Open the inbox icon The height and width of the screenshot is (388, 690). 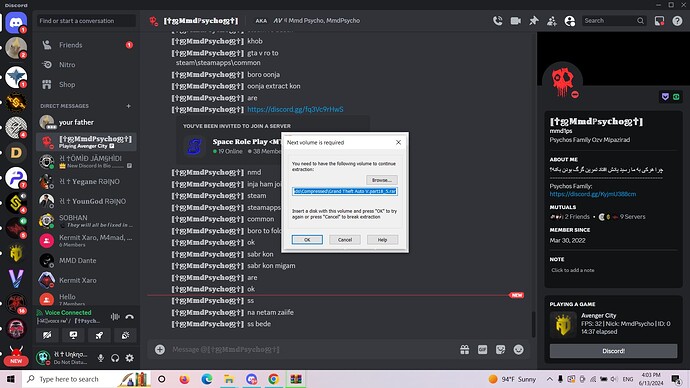tap(659, 21)
